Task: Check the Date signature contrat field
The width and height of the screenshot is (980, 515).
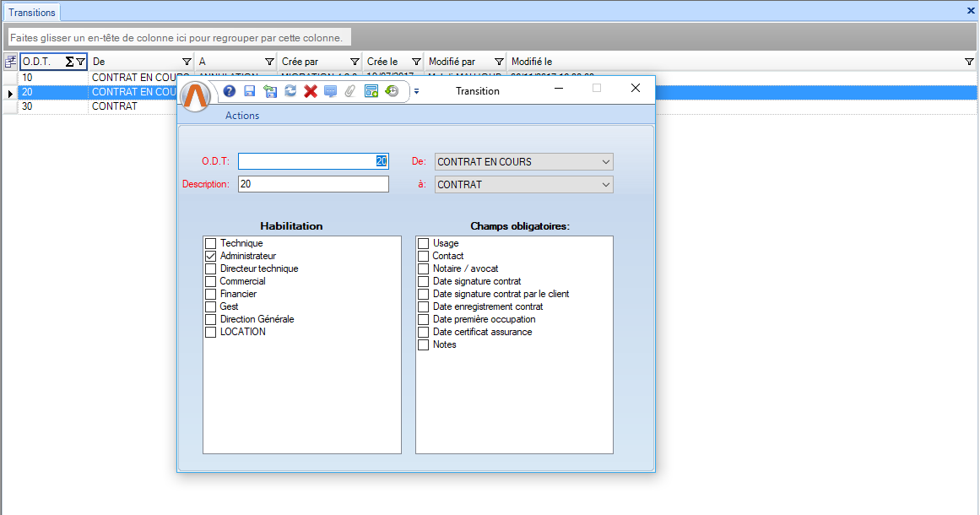Action: (x=424, y=281)
